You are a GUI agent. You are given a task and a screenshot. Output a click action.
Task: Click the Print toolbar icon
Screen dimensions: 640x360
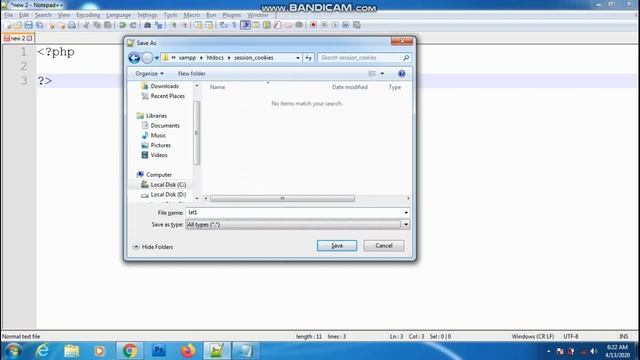(72, 25)
